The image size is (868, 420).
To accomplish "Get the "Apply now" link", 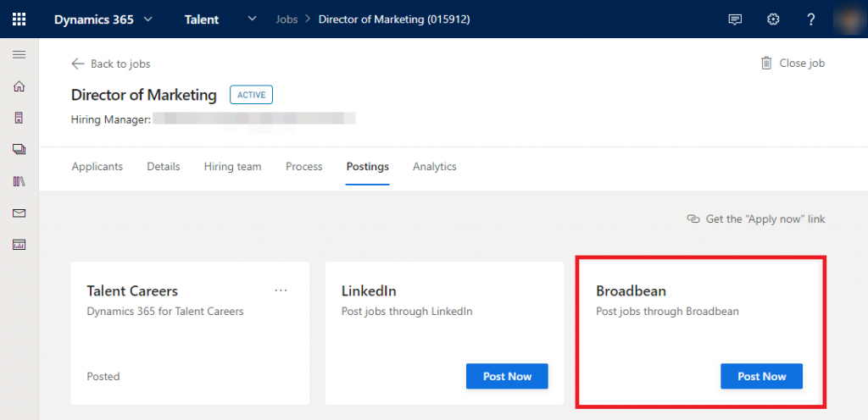I will [756, 219].
